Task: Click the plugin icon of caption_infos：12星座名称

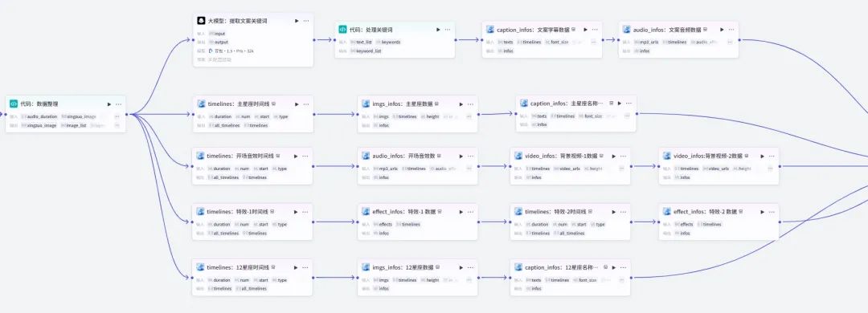Action: coord(518,267)
